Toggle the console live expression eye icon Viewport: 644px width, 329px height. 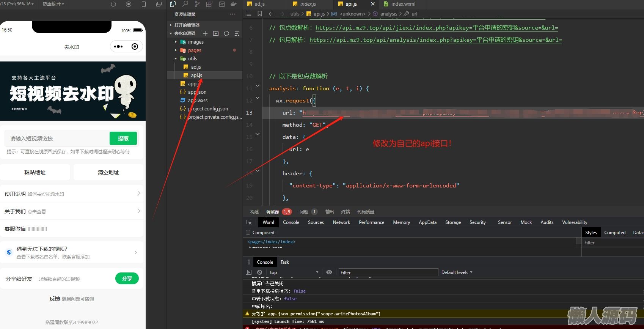coord(329,272)
